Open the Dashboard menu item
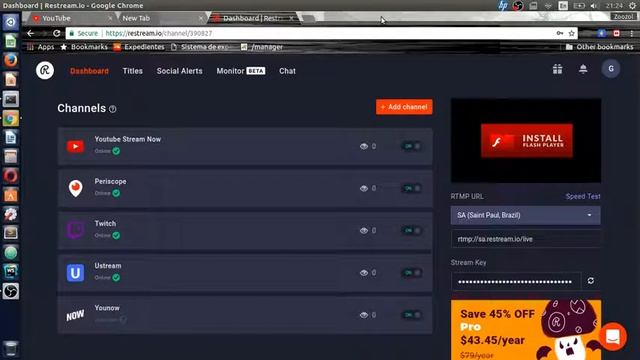Image resolution: width=640 pixels, height=360 pixels. point(89,71)
